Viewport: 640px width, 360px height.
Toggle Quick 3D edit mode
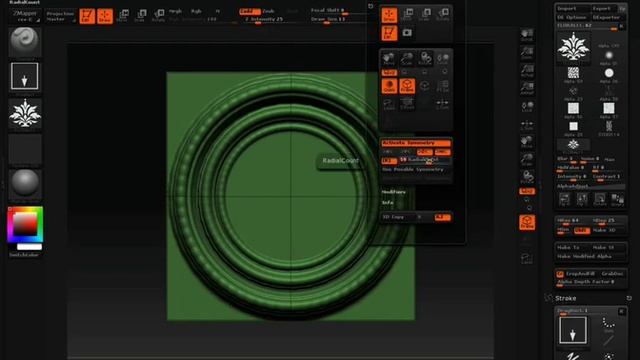pyautogui.click(x=389, y=86)
